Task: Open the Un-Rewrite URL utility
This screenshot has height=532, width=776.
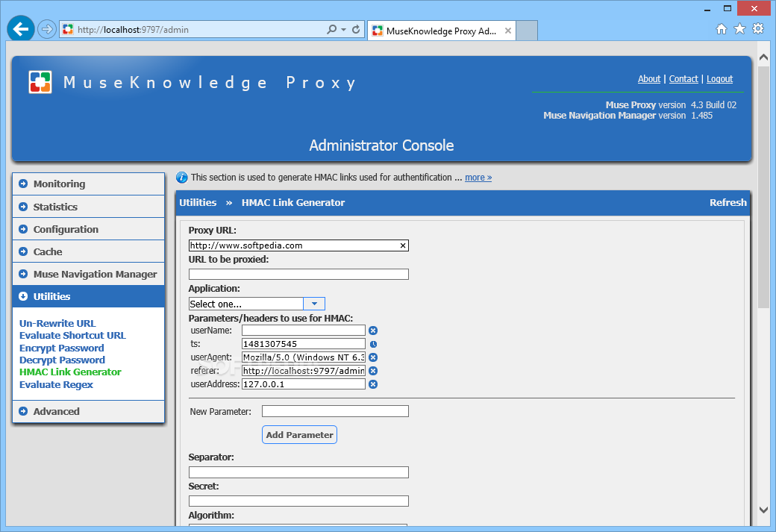Action: tap(57, 323)
